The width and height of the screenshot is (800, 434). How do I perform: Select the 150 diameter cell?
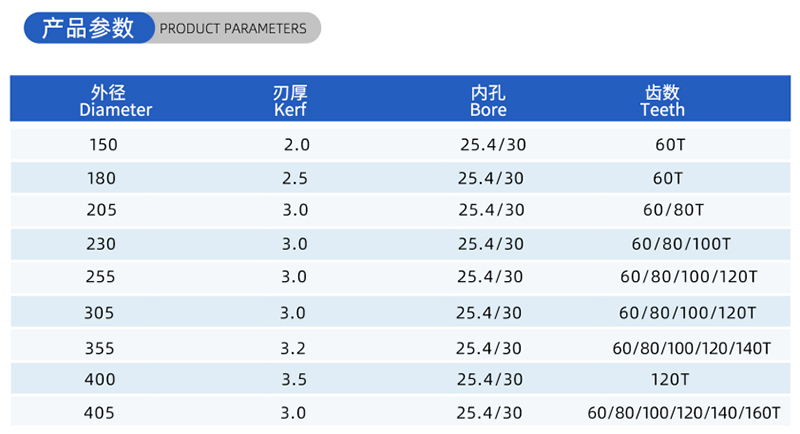click(x=103, y=145)
